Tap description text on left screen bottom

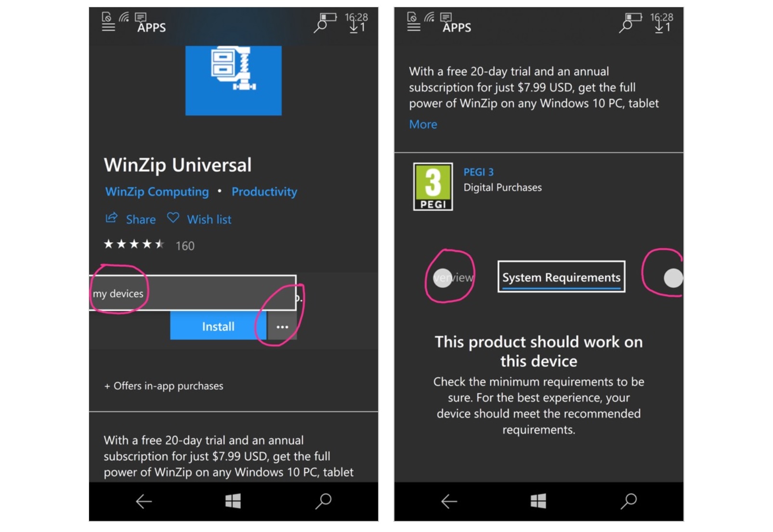229,456
